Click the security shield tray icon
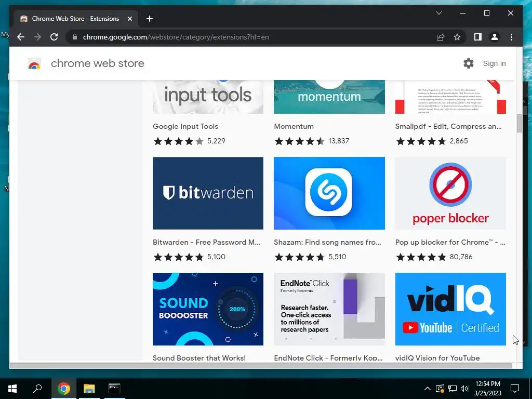The image size is (532, 399). pos(440,389)
